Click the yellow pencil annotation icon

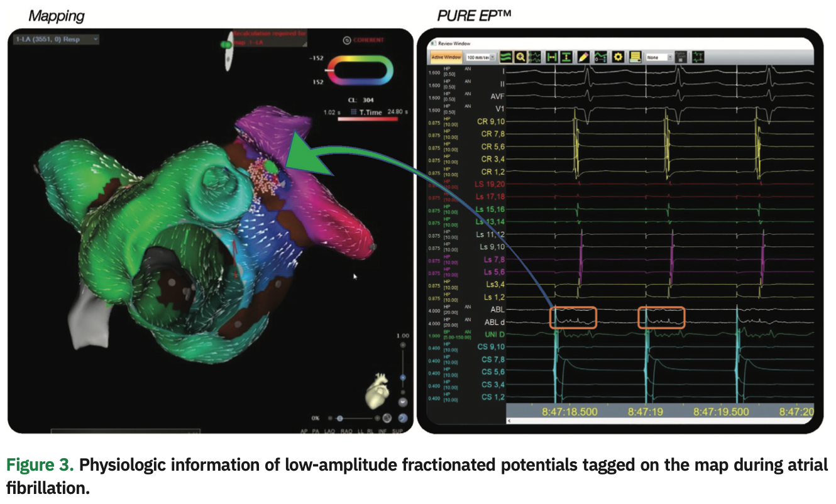[584, 57]
